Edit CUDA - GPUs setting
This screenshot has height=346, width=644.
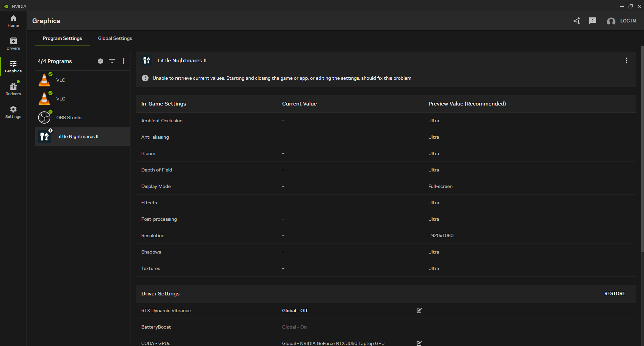419,343
